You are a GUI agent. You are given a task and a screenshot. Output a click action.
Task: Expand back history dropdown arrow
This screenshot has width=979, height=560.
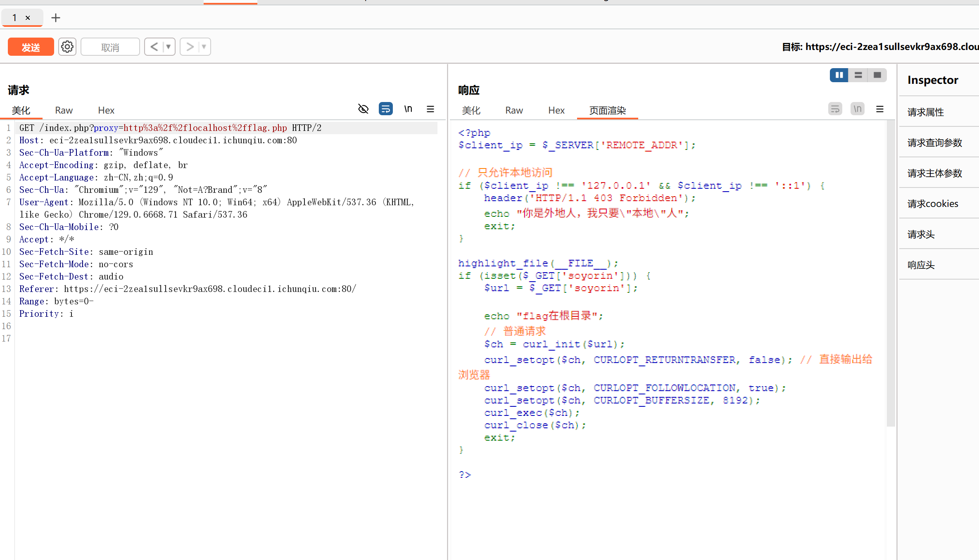[x=169, y=47]
